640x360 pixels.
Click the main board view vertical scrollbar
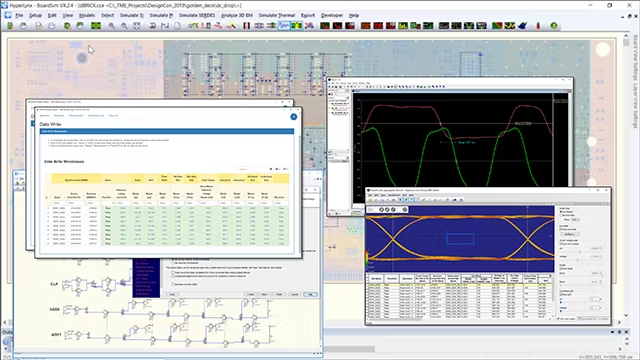(626, 176)
